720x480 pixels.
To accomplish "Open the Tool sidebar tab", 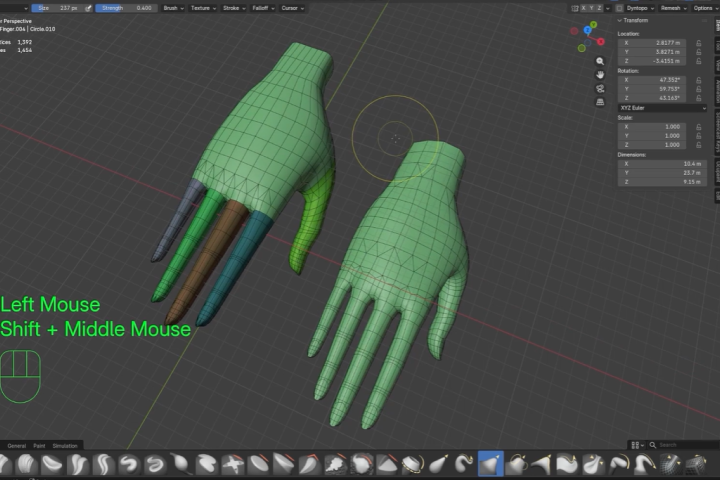I will click(x=717, y=45).
